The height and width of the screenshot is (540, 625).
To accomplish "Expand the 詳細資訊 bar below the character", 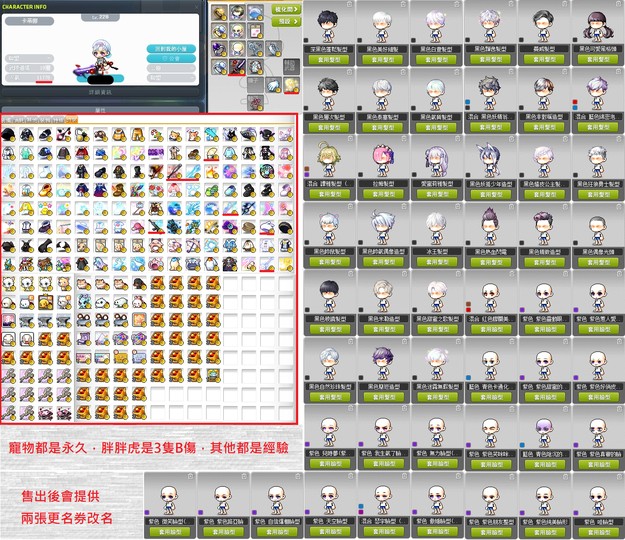I will [x=100, y=92].
